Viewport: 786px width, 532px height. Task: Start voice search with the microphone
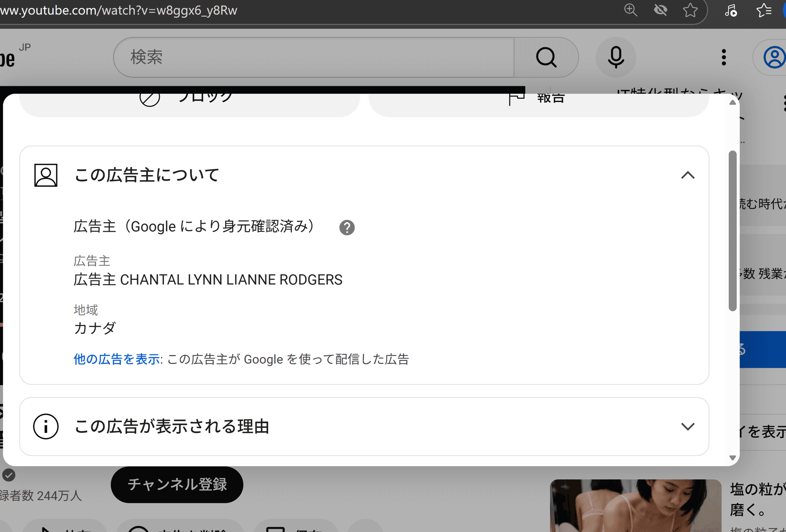coord(616,57)
